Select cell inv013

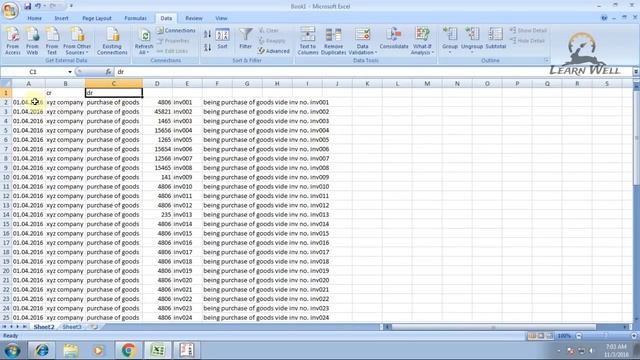coord(187,215)
